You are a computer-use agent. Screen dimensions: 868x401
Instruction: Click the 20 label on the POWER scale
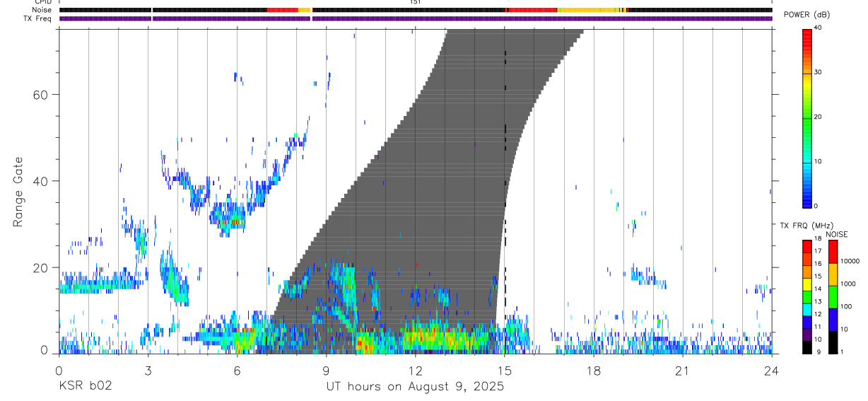[x=819, y=117]
